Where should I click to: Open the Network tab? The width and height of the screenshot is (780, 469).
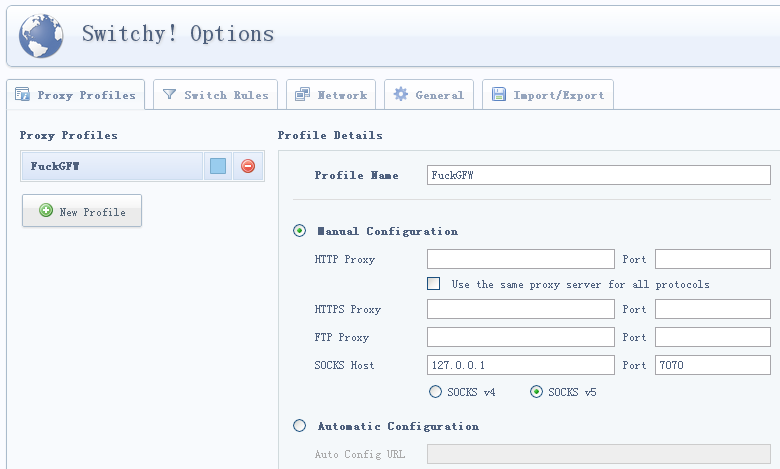pos(331,94)
